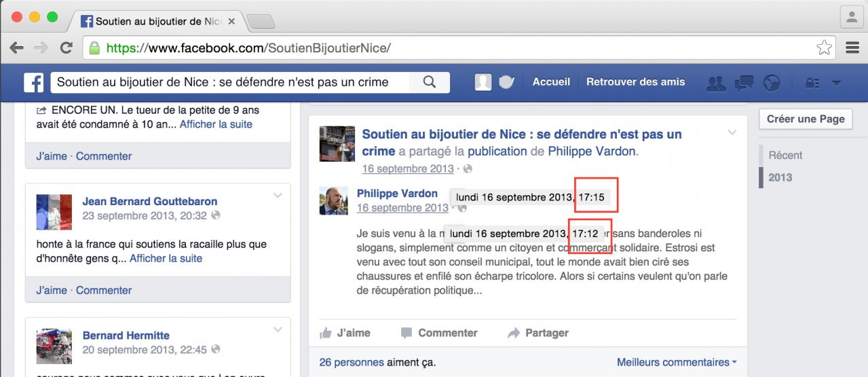Open the messages icon in header

click(x=744, y=83)
